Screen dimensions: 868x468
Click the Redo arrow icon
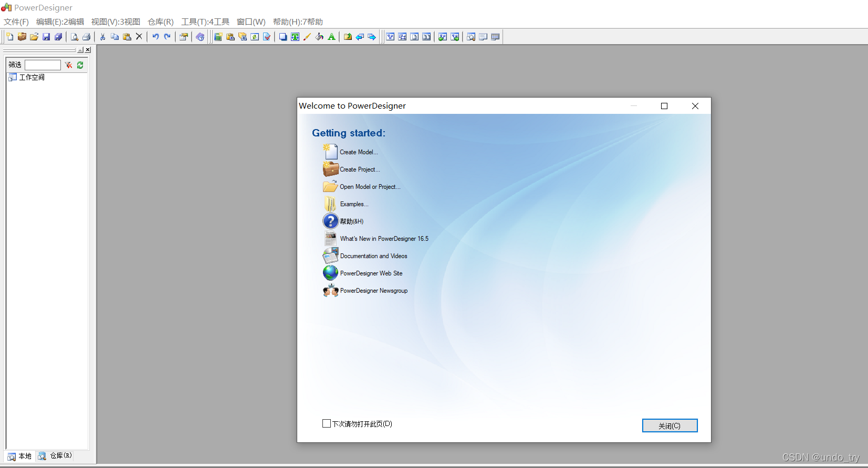pos(168,37)
